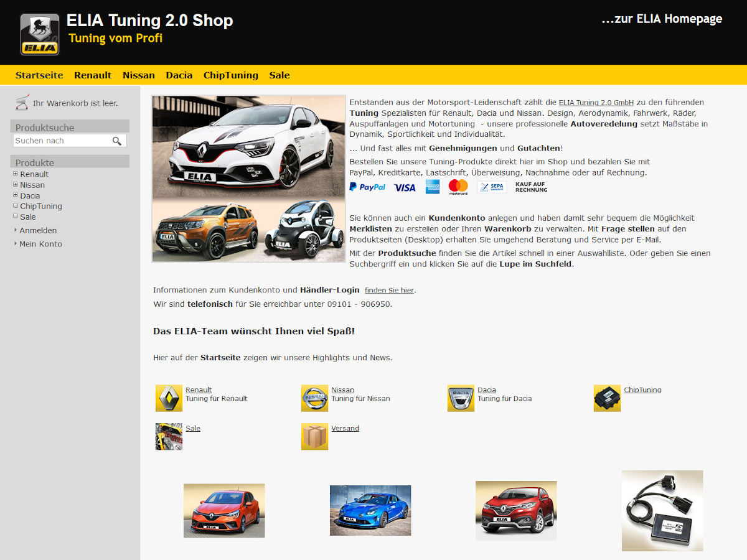The width and height of the screenshot is (747, 560).
Task: Follow the '...zur ELIA Homepage' link
Action: [662, 19]
